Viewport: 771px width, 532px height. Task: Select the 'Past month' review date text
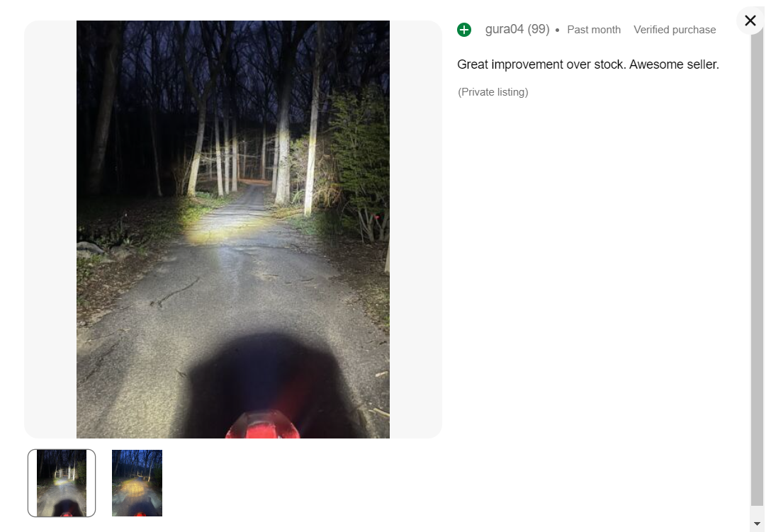[594, 30]
